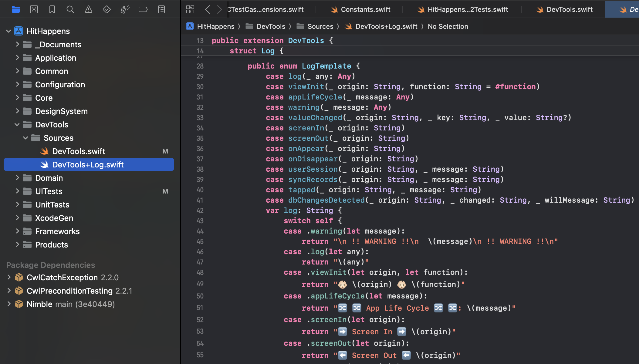Open the Debug navigator spray icon
This screenshot has width=639, height=364.
[125, 9]
